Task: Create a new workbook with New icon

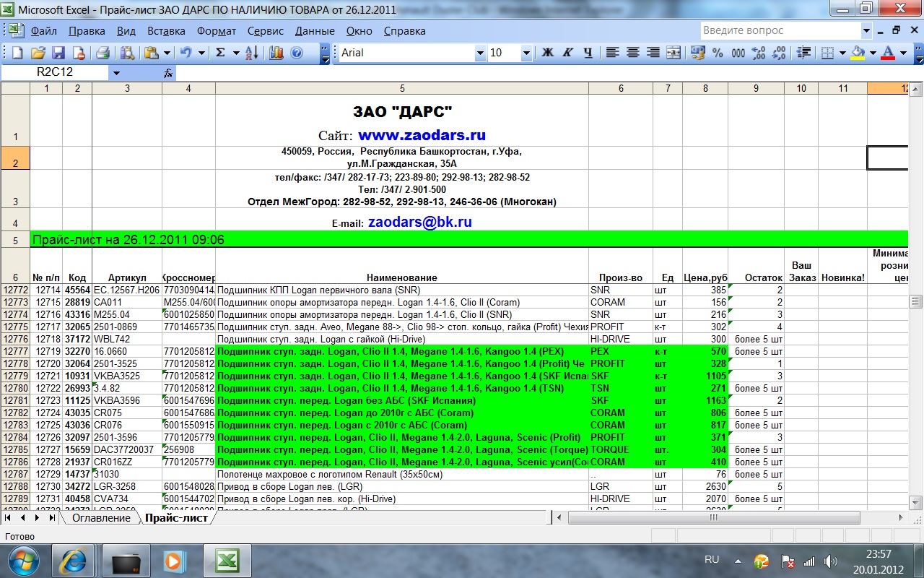Action: 17,53
